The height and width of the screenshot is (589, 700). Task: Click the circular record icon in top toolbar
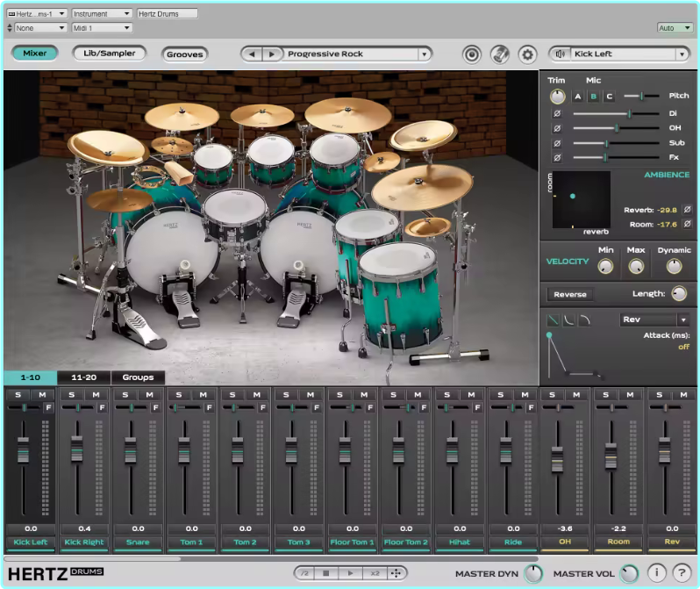473,54
